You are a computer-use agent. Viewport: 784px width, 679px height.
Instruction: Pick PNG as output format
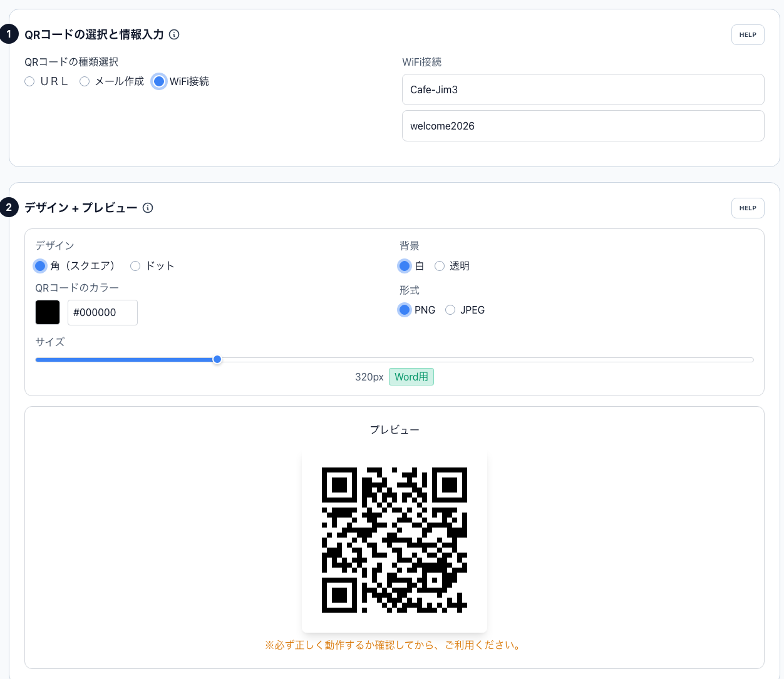[405, 310]
